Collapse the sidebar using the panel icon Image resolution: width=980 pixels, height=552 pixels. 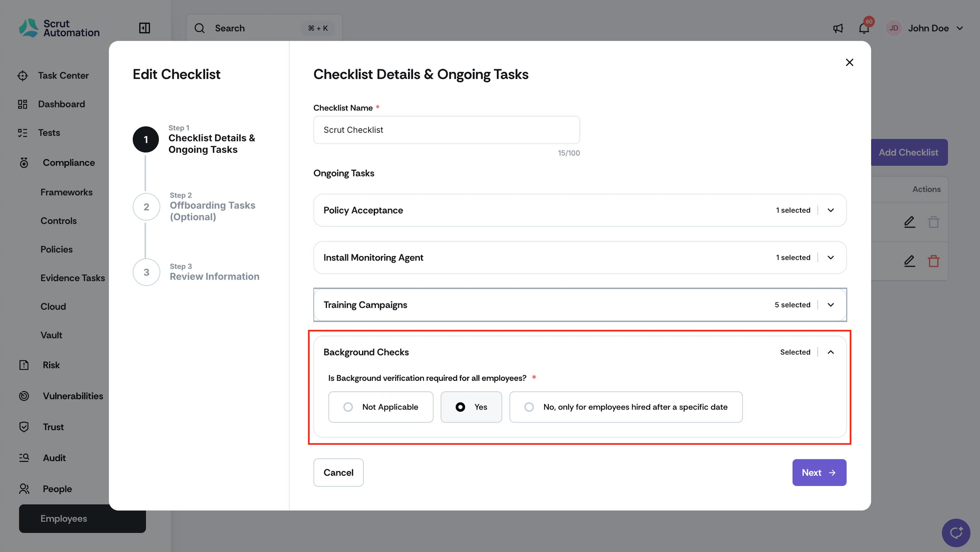click(x=144, y=28)
